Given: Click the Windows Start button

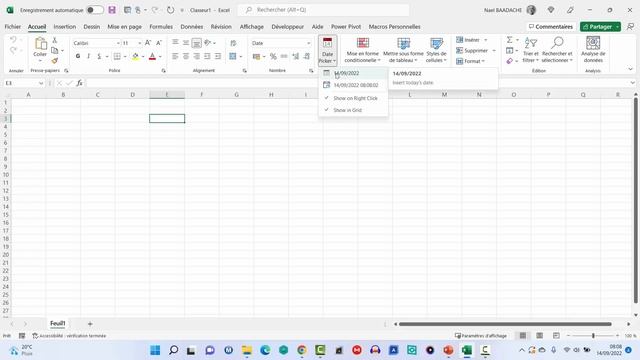Looking at the screenshot, I should tap(155, 350).
